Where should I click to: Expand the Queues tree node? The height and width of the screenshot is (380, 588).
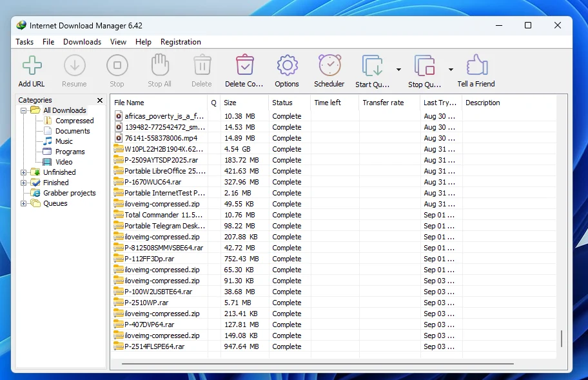pyautogui.click(x=24, y=203)
